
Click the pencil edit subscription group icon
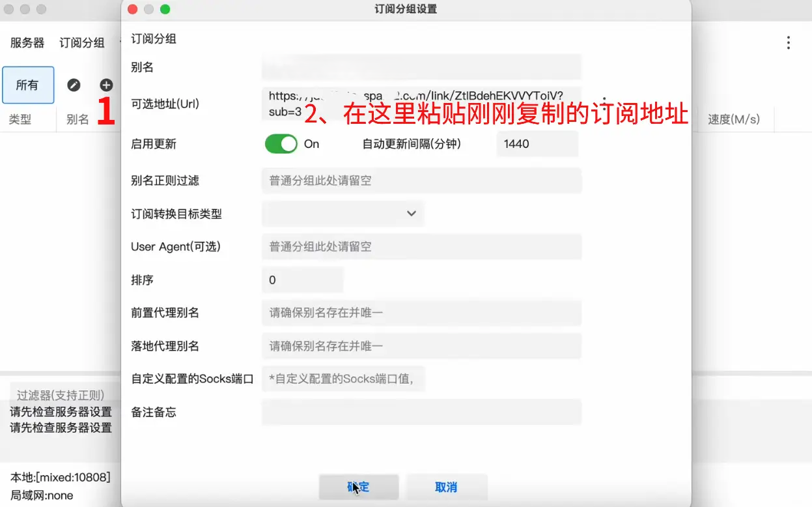74,85
